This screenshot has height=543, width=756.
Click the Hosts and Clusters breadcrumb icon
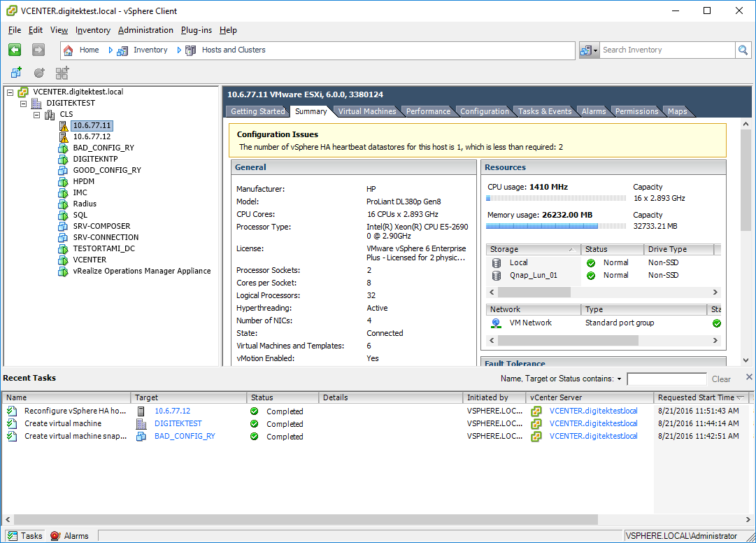[191, 50]
